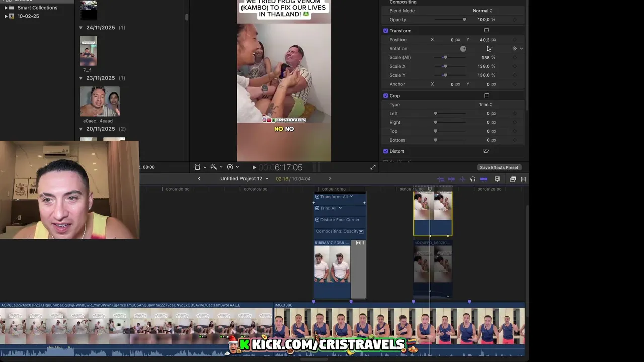Viewport: 644px width, 362px height.
Task: Open the Crop Type Trim dropdown
Action: pos(486,105)
